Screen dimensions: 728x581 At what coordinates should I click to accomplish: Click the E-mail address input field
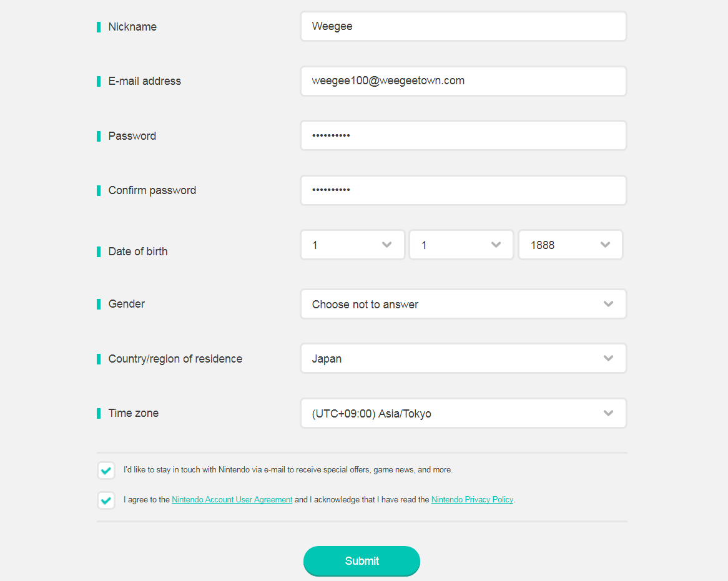pyautogui.click(x=463, y=81)
